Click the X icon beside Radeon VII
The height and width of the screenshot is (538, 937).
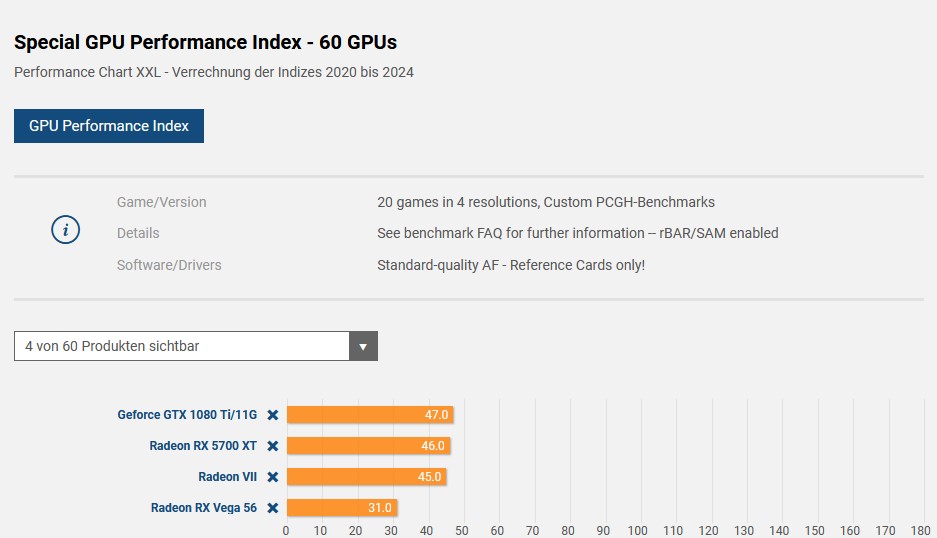coord(272,477)
